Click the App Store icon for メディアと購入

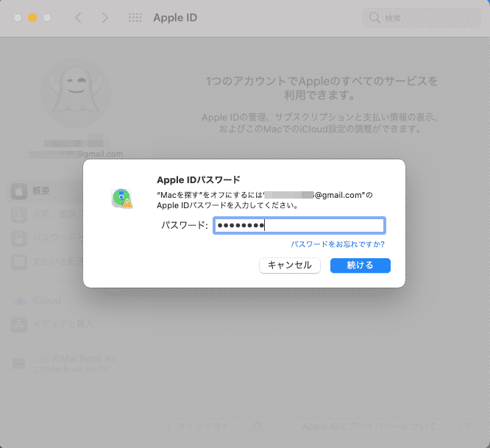click(x=19, y=324)
